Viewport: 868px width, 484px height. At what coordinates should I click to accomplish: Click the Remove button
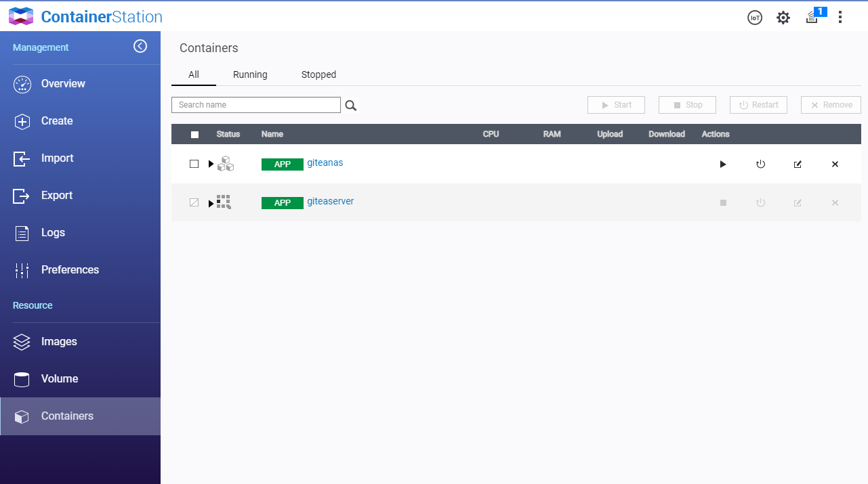point(831,105)
